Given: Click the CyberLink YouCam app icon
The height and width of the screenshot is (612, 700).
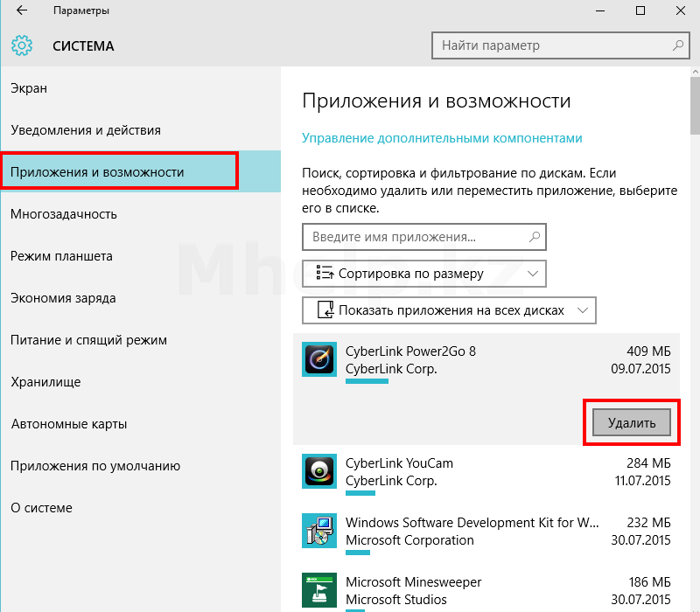Looking at the screenshot, I should click(319, 471).
